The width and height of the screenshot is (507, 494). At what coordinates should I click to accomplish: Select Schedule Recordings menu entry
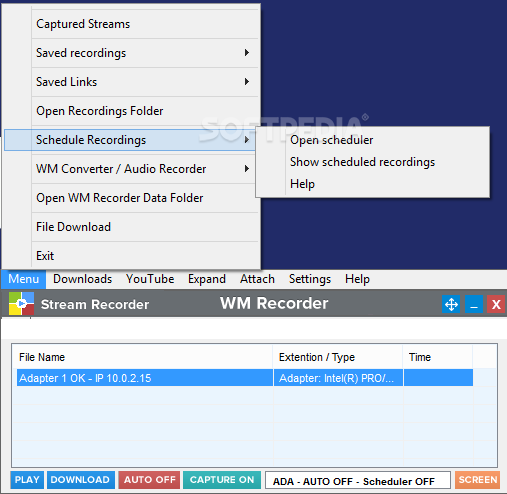130,140
